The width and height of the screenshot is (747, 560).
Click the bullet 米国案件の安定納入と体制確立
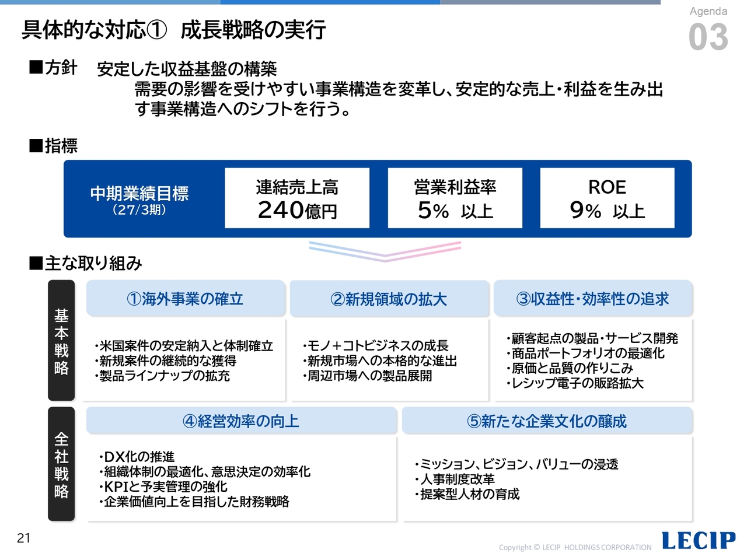[184, 346]
